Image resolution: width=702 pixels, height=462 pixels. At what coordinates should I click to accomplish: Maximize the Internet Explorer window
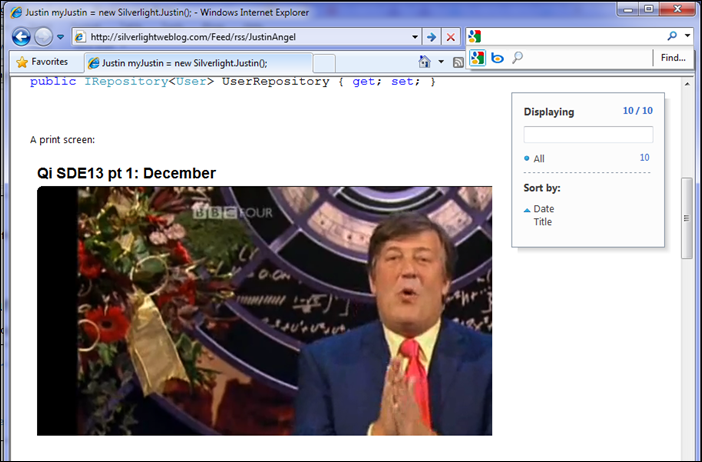click(649, 9)
